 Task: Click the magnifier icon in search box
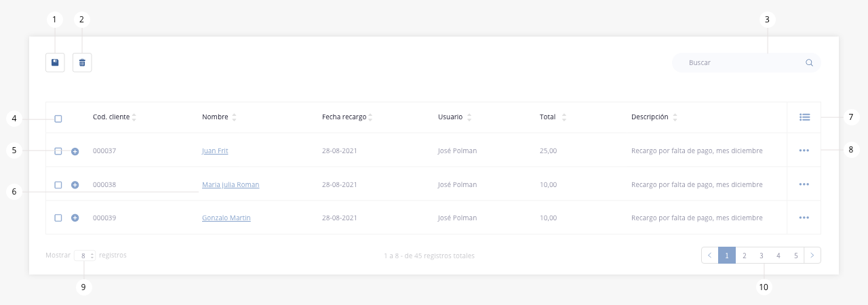(809, 62)
